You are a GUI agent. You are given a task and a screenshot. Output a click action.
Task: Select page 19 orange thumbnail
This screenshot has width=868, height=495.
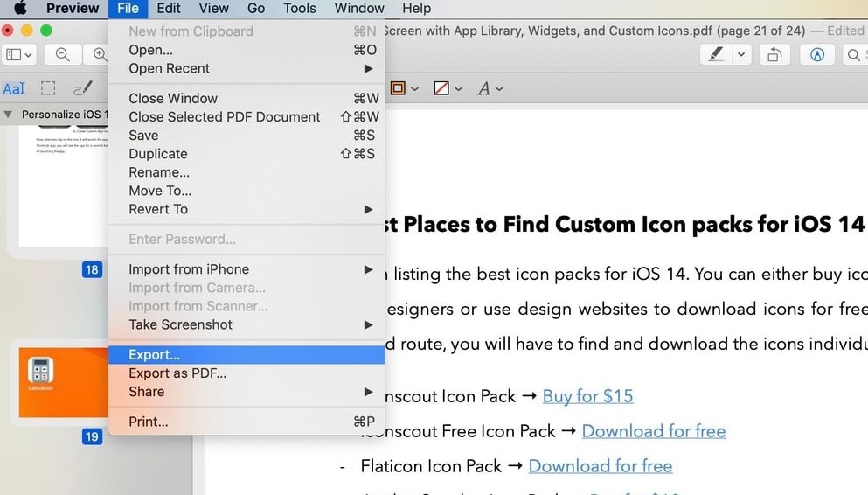coord(63,382)
